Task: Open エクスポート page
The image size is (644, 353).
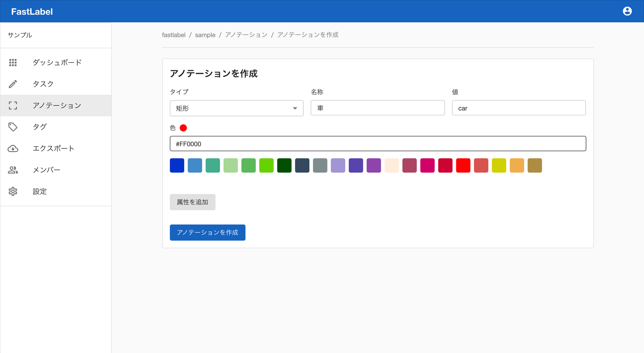Action: 56,148
